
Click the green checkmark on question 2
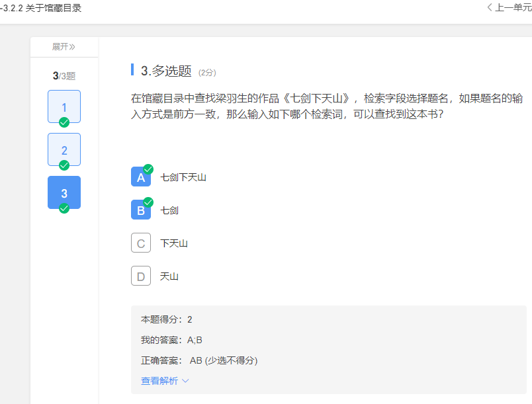[64, 165]
